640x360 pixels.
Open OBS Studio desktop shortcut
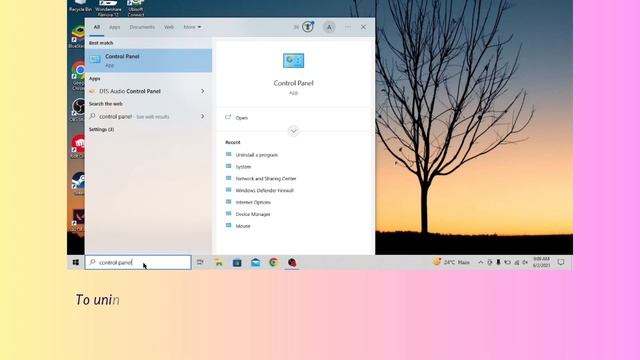(x=78, y=110)
